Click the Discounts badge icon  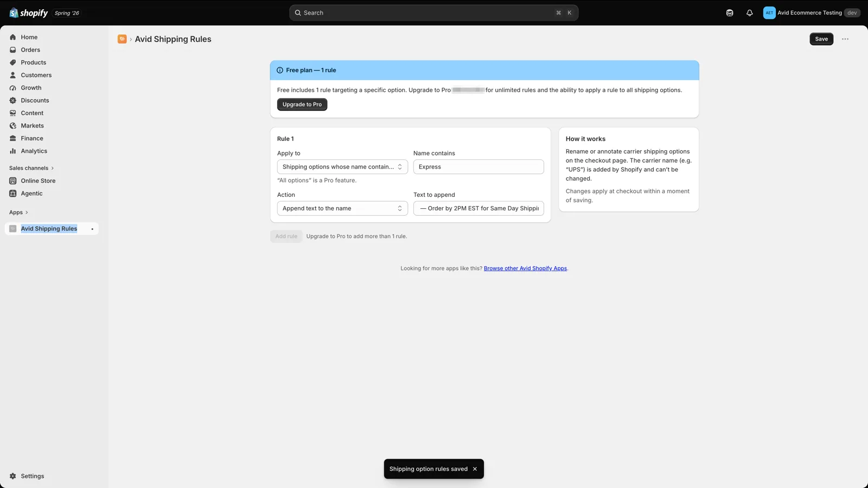tap(13, 100)
